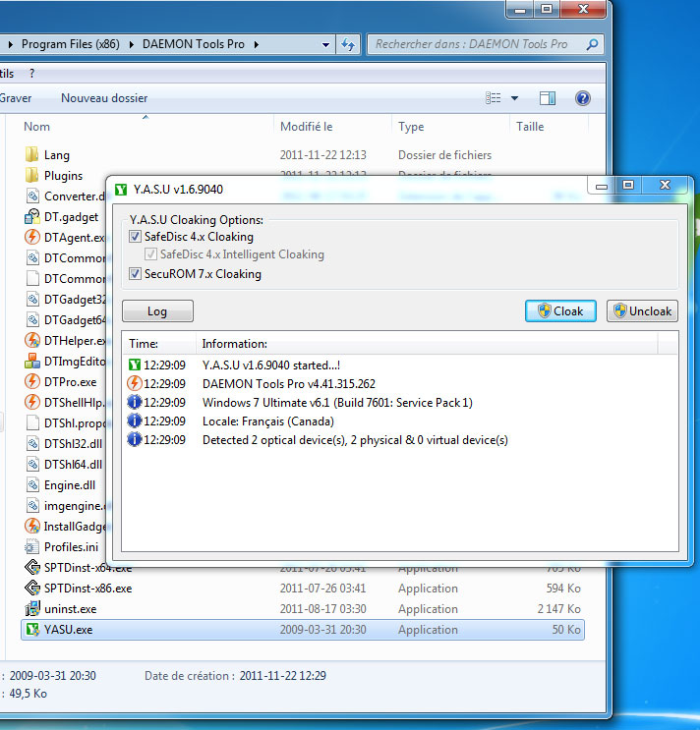Maximize the Y.A.S.U window
Viewport: 700px width, 730px height.
coord(628,185)
